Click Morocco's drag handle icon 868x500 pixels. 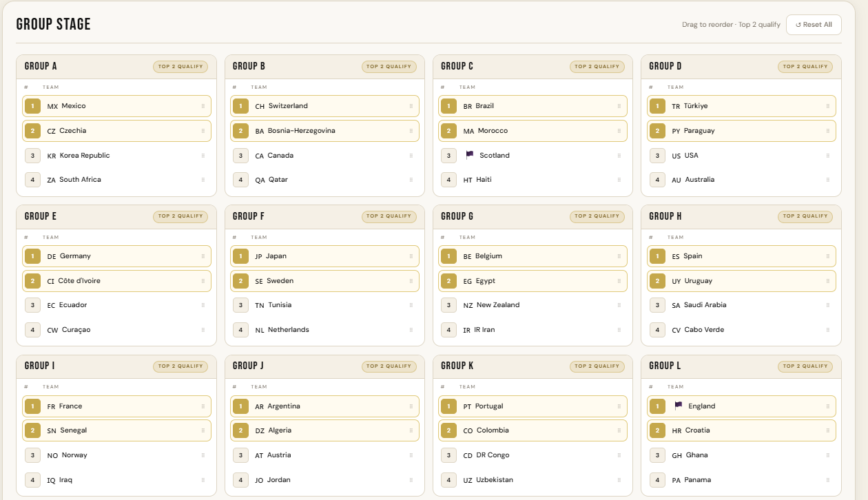(619, 131)
